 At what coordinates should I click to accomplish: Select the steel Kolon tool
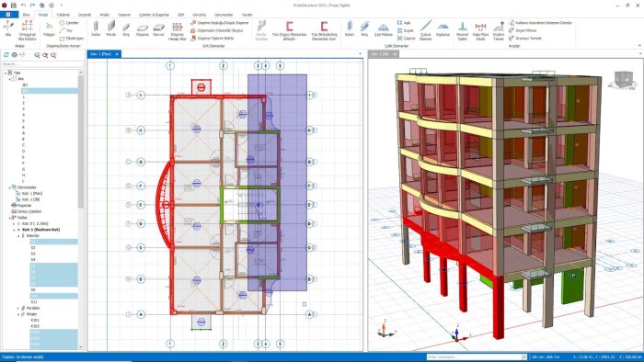click(350, 28)
